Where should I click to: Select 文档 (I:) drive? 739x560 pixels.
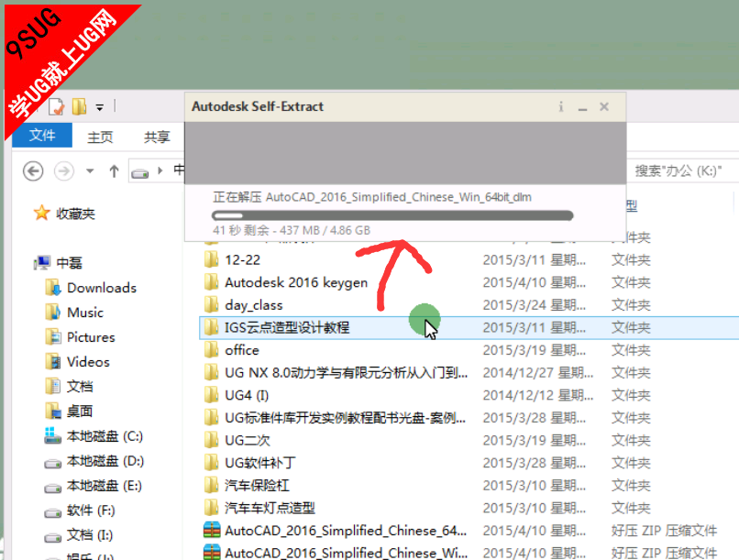click(x=78, y=535)
